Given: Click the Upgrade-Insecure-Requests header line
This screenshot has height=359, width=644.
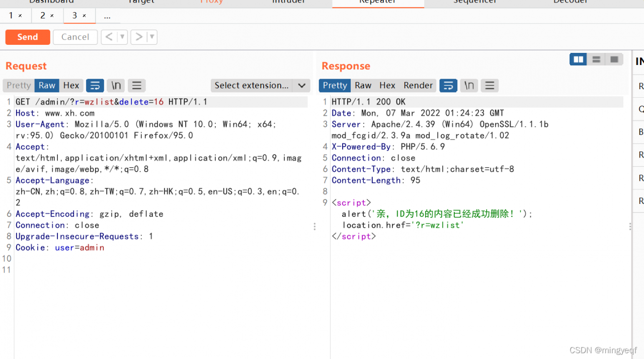Looking at the screenshot, I should (84, 237).
